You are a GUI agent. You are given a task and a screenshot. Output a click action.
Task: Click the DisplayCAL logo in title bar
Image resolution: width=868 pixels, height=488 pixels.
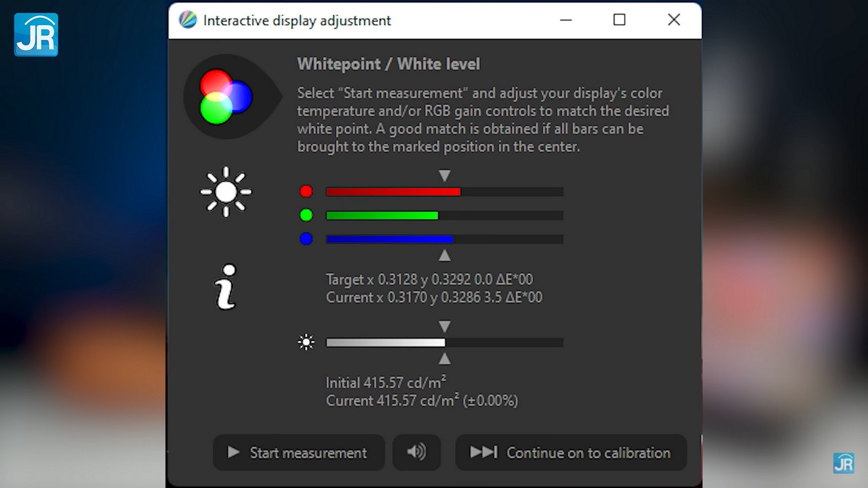(188, 20)
